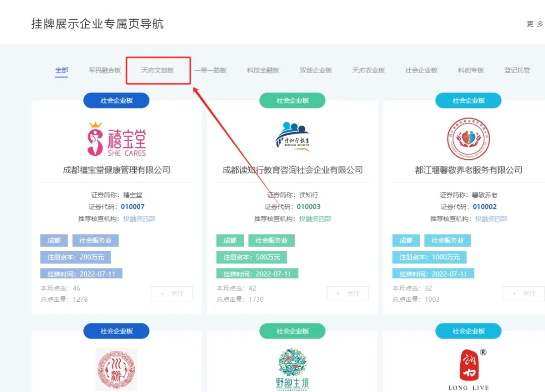Screen dimensions: 545x392
Task: Click 注册资本：200万元 label
Action: point(75,257)
